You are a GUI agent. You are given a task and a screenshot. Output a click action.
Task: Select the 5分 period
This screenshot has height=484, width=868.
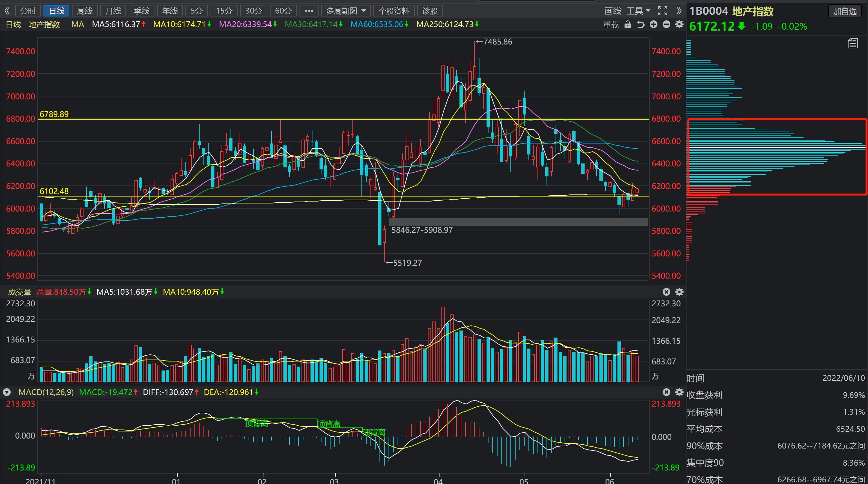tap(196, 11)
